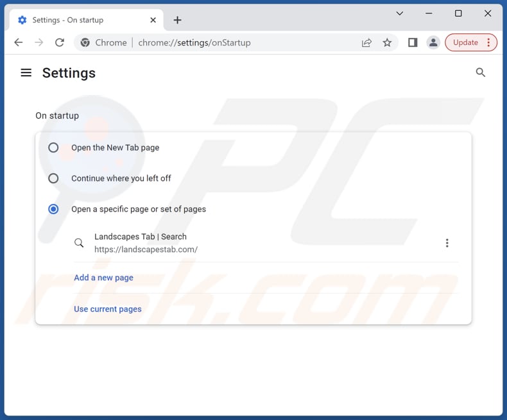Open Chrome's three-dot menu
The image size is (507, 420).
point(488,42)
